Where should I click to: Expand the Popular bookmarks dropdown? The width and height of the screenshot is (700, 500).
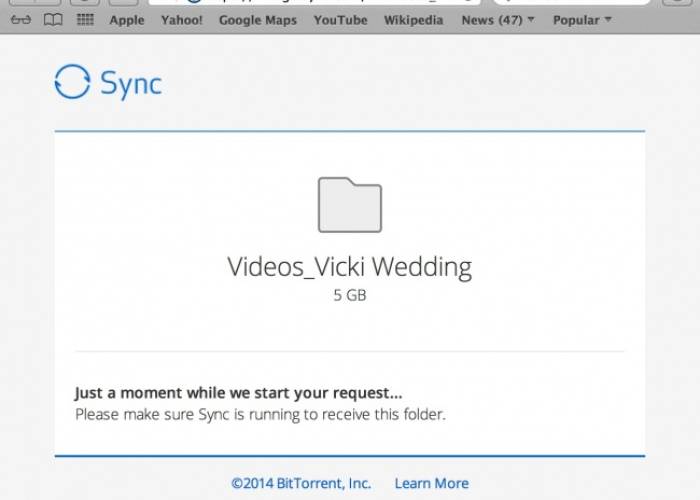pos(582,20)
